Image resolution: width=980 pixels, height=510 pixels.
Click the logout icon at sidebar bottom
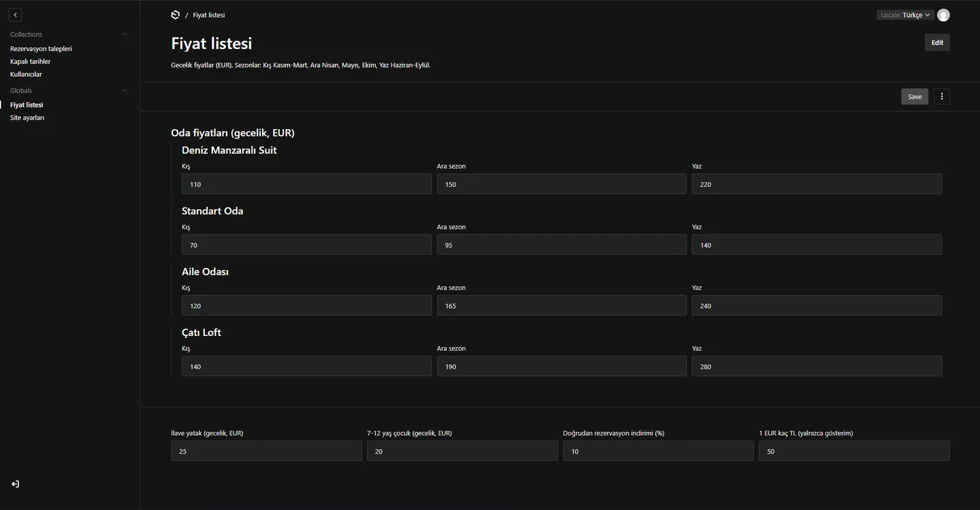(15, 484)
